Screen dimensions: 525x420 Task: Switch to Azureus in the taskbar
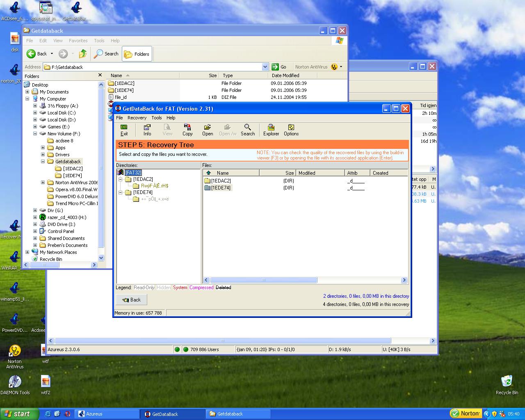[x=107, y=414]
